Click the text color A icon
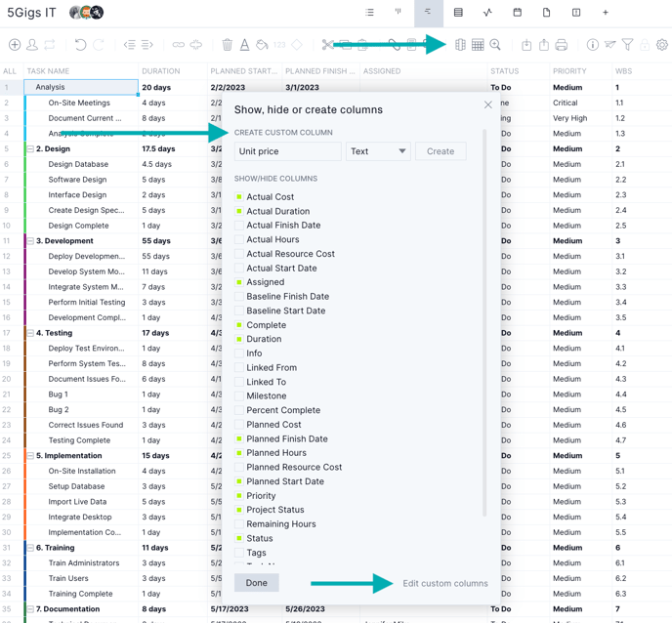Viewport: 672px width, 623px height. [245, 45]
